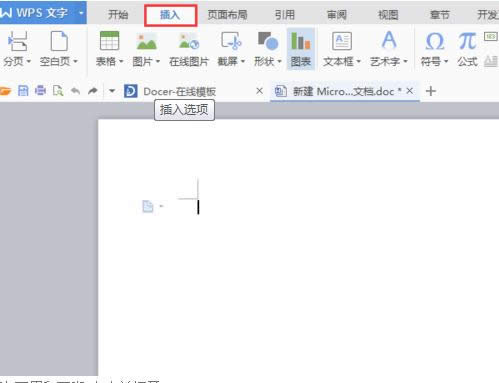Click the 符号 omega symbol icon
Screen dimensions: 499x383
435,41
